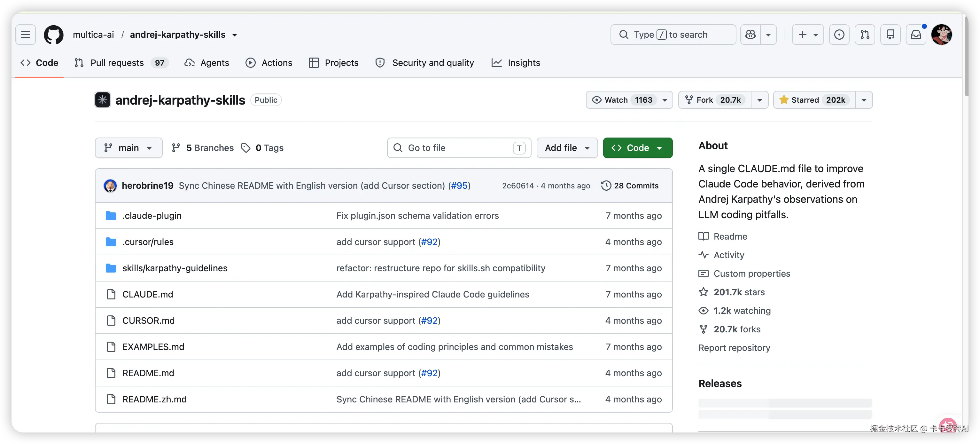Switch to the Insights tab
The height and width of the screenshot is (444, 980).
point(516,63)
